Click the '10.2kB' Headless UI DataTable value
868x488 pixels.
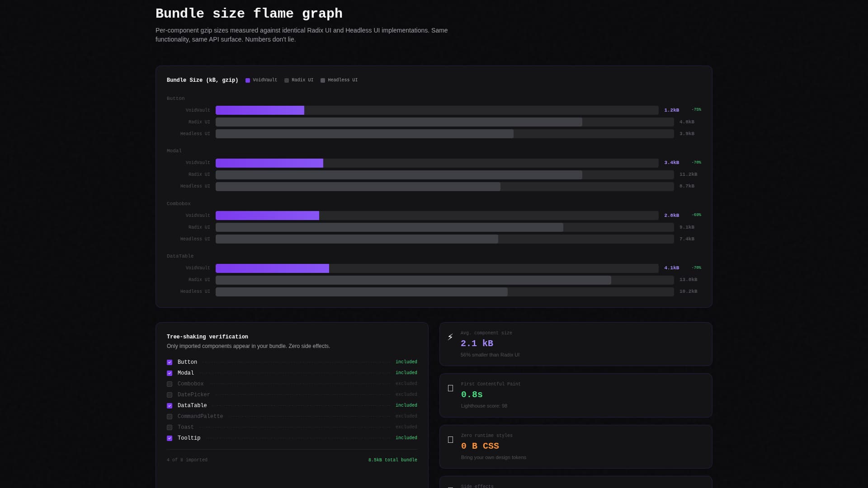click(x=688, y=291)
